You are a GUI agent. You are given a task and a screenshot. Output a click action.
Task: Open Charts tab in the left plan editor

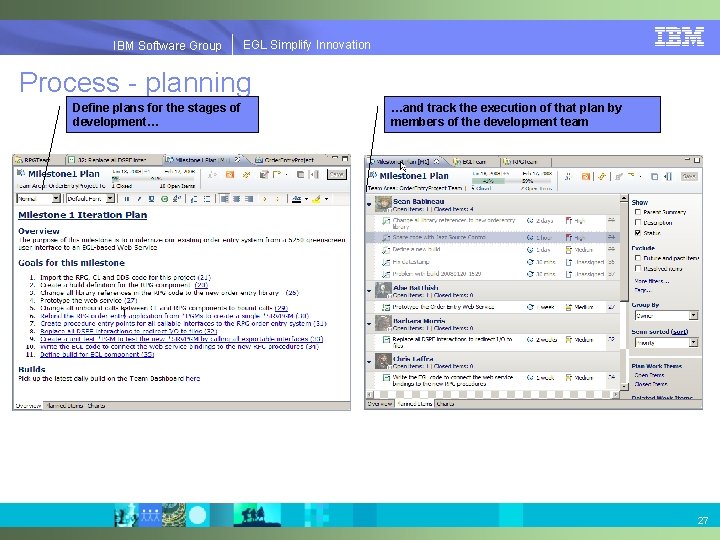(96, 406)
